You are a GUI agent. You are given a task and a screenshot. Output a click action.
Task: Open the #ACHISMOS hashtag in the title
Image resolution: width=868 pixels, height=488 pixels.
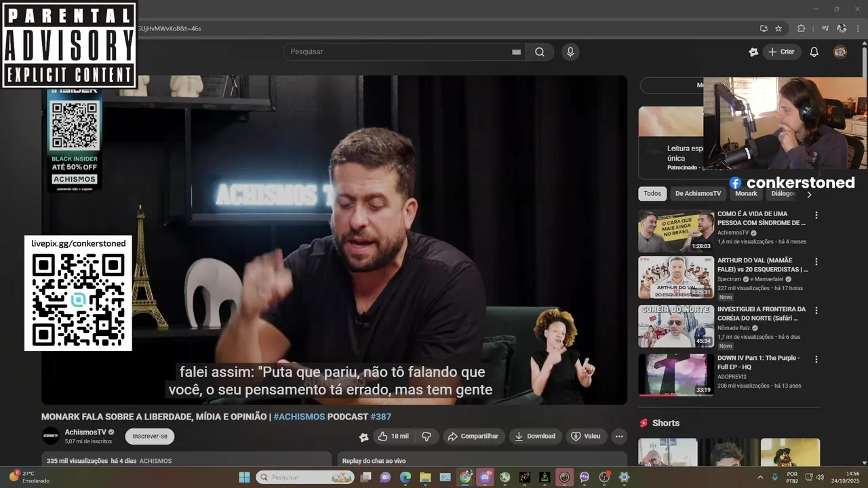click(x=299, y=417)
